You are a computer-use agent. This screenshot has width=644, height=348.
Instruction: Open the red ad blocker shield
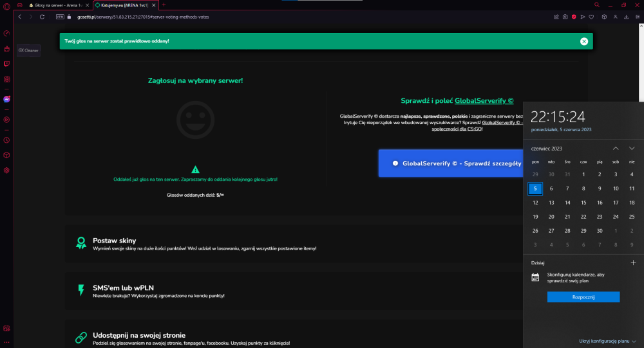574,17
